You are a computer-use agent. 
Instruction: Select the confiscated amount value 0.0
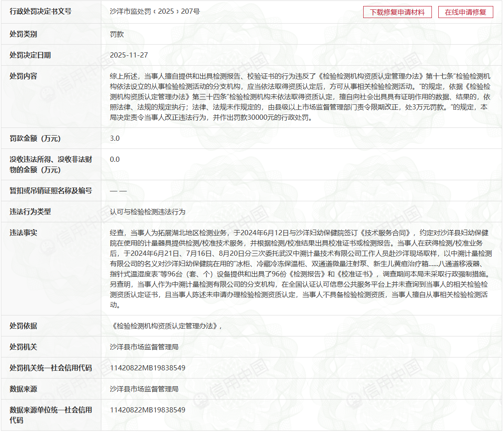point(115,159)
